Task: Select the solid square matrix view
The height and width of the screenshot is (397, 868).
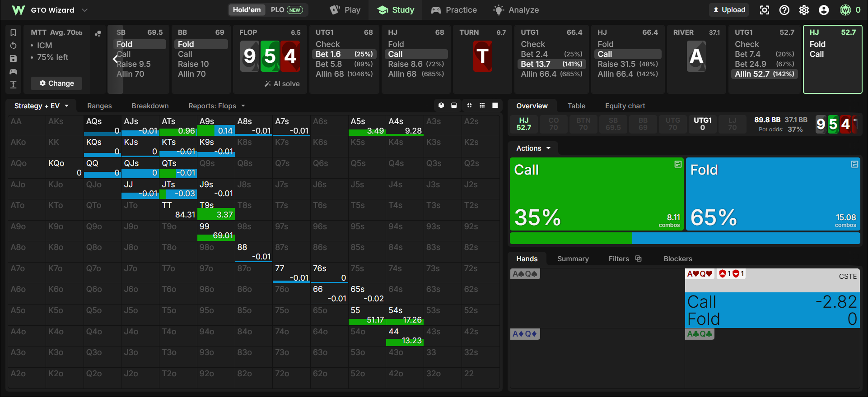Action: [495, 106]
